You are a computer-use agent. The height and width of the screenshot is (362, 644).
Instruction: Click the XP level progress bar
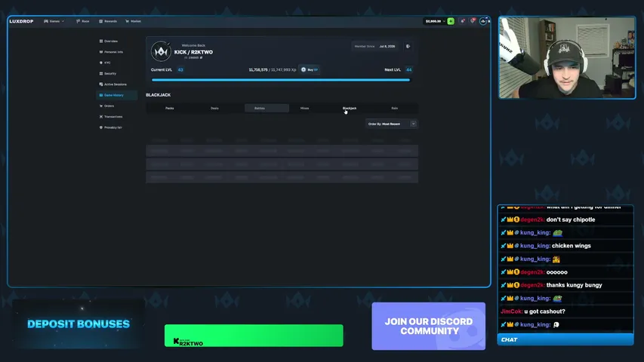[281, 80]
